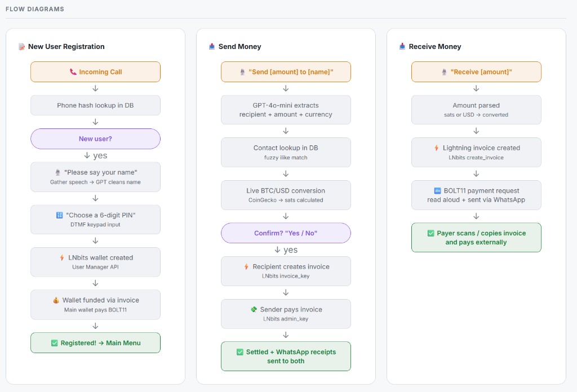Image resolution: width=577 pixels, height=392 pixels.
Task: Select the "New user?" decision node
Action: pos(95,139)
